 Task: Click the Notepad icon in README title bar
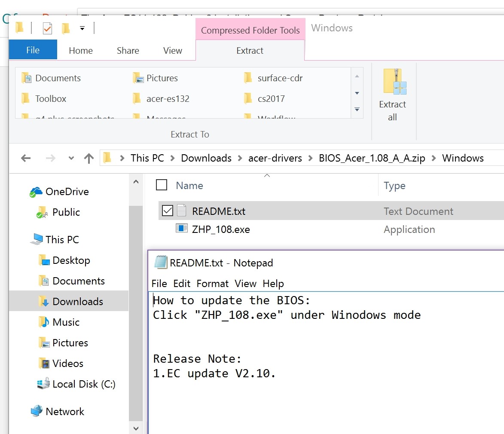(160, 262)
